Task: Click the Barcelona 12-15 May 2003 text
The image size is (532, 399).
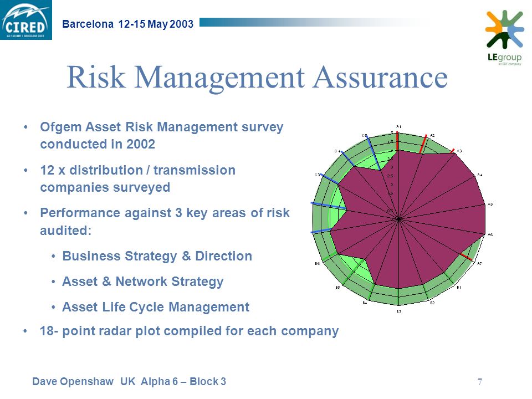Action: 128,24
